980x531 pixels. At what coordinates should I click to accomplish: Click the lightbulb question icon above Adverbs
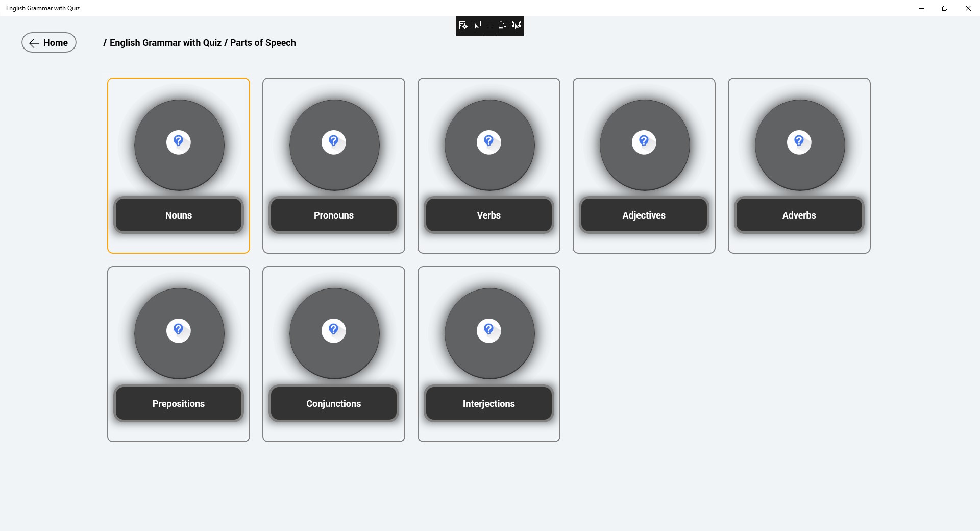point(799,142)
